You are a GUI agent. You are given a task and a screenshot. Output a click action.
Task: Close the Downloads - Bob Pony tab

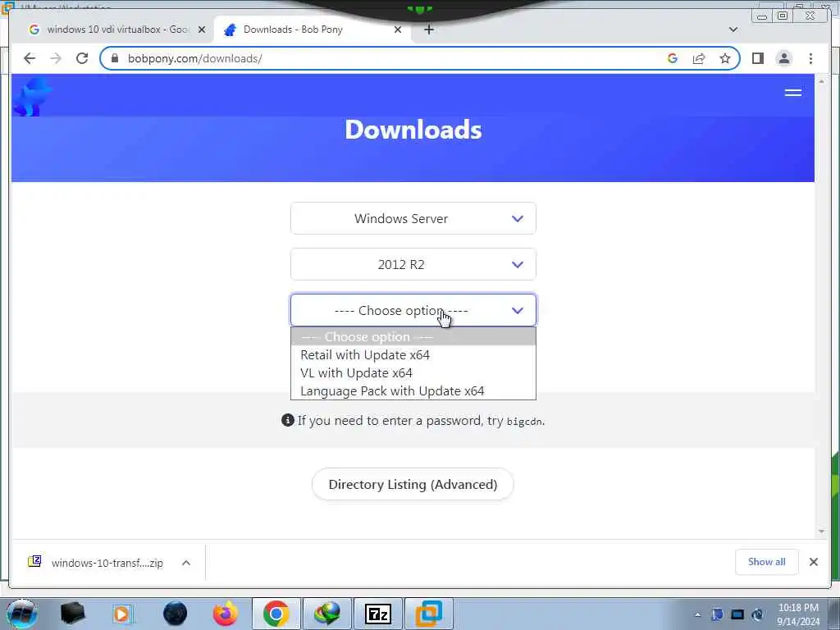398,30
